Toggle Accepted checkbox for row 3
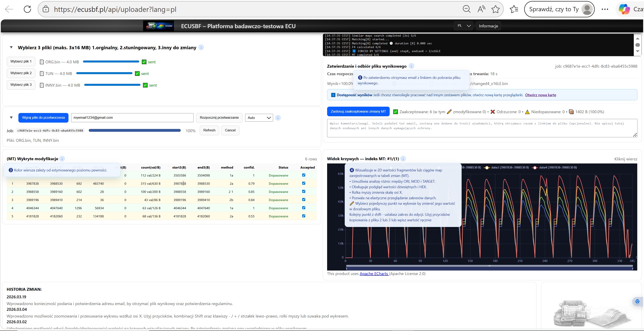This screenshot has width=644, height=331. pyautogui.click(x=304, y=200)
